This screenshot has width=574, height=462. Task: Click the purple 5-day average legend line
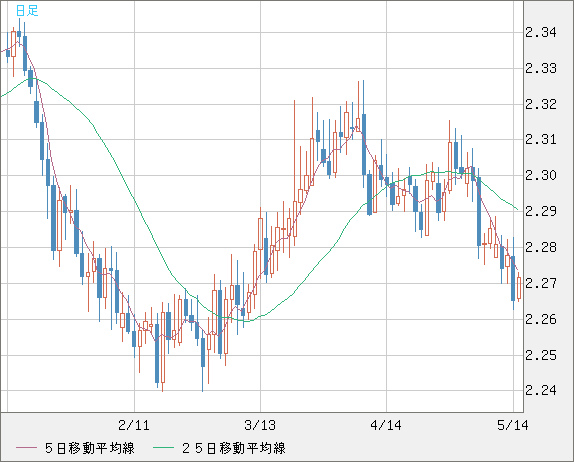point(26,448)
